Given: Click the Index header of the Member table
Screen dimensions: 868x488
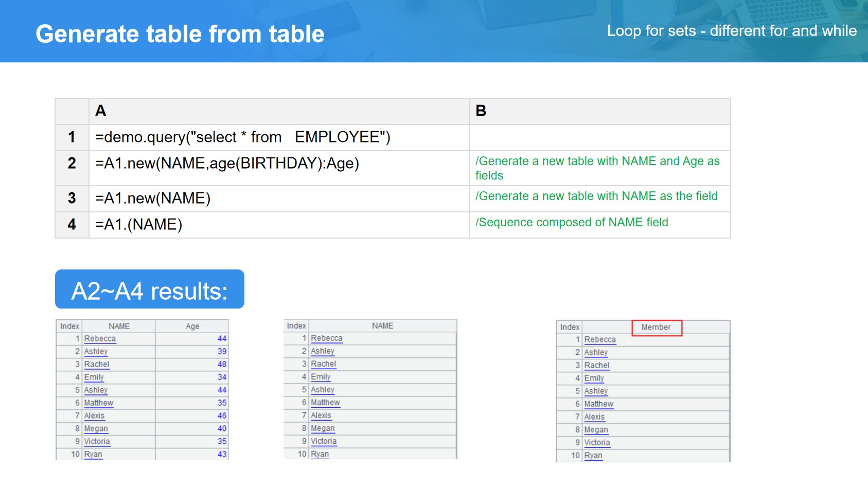Looking at the screenshot, I should point(570,328).
